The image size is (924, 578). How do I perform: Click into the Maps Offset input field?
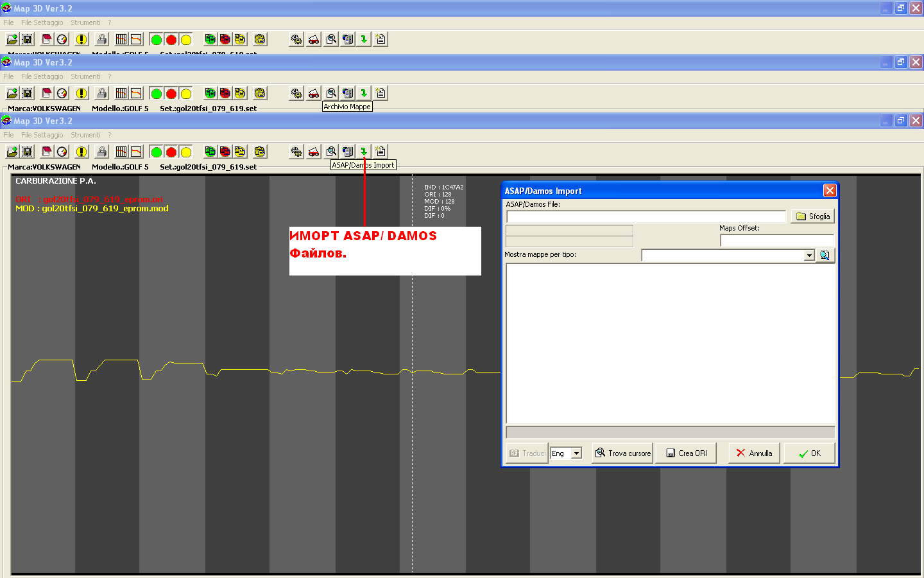pyautogui.click(x=776, y=241)
